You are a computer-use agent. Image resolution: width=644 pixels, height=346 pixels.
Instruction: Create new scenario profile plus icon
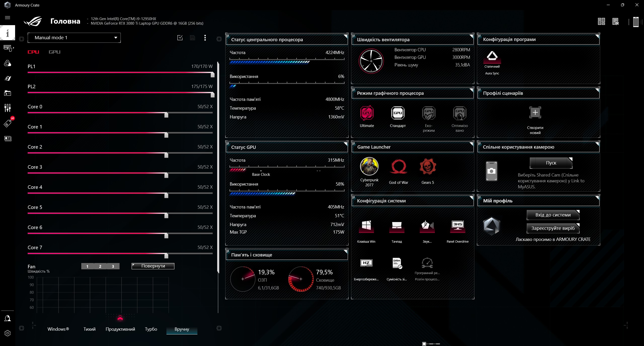[x=535, y=112]
